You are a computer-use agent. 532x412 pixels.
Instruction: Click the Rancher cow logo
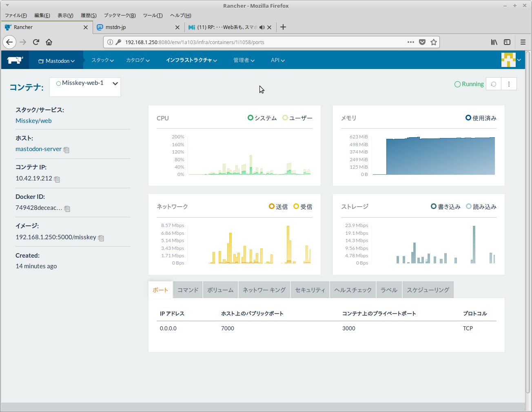(x=15, y=60)
